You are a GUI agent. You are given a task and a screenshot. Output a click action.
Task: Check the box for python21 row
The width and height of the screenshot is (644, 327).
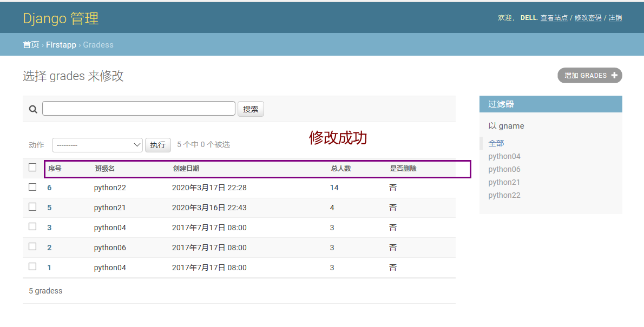pos(32,207)
